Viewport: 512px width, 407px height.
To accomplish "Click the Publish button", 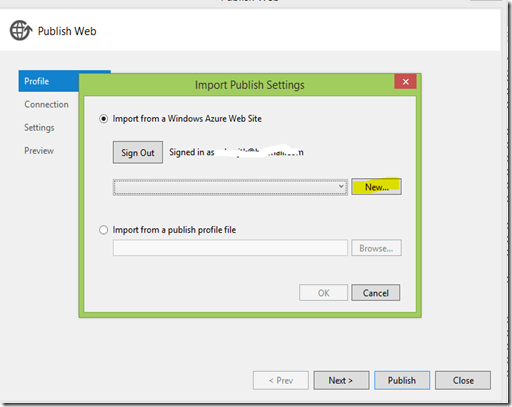I will (402, 380).
